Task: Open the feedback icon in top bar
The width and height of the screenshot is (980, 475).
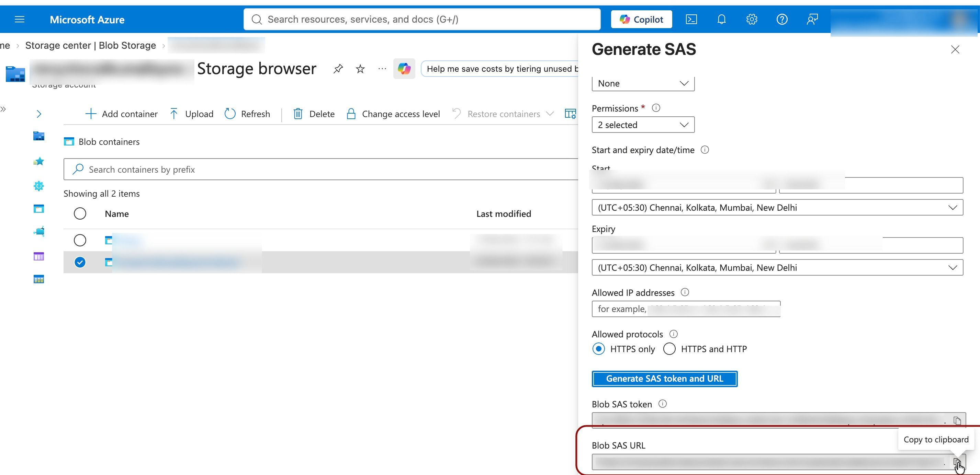Action: click(x=812, y=19)
